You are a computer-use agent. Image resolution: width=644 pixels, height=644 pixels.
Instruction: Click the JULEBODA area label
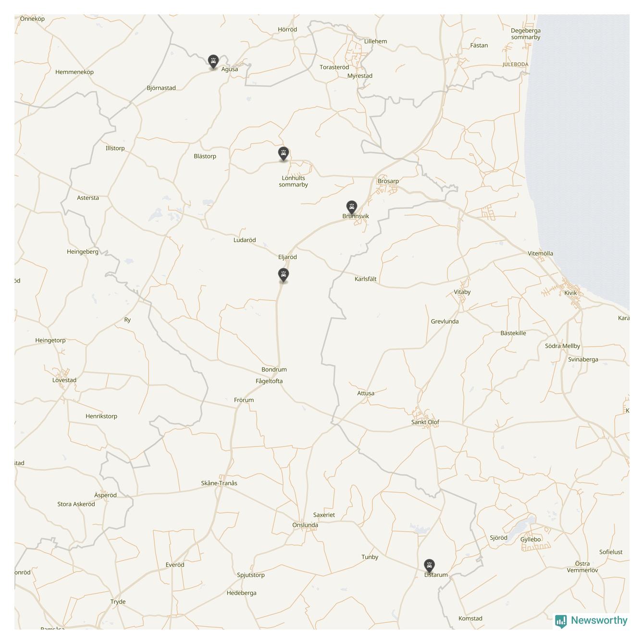tap(516, 64)
